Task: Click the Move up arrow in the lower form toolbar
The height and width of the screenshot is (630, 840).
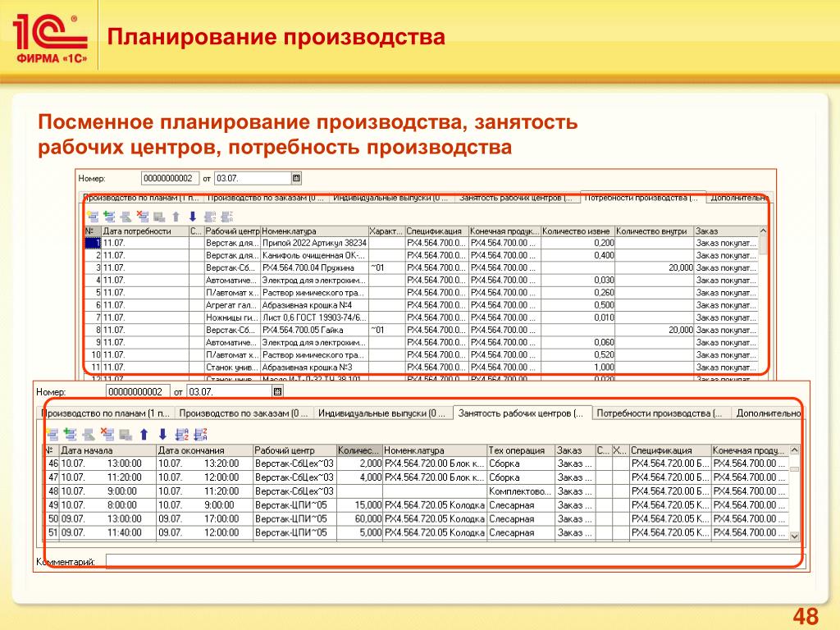Action: (x=144, y=435)
